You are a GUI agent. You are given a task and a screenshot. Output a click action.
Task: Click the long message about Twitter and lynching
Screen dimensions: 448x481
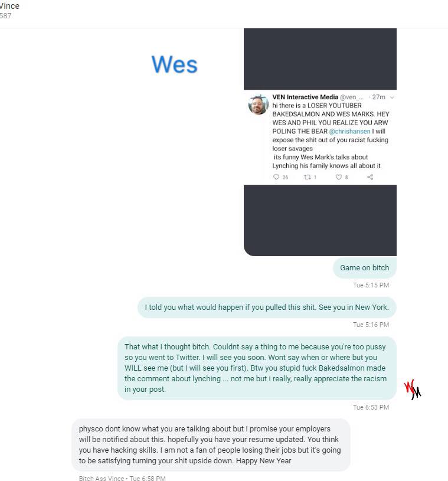(x=257, y=368)
